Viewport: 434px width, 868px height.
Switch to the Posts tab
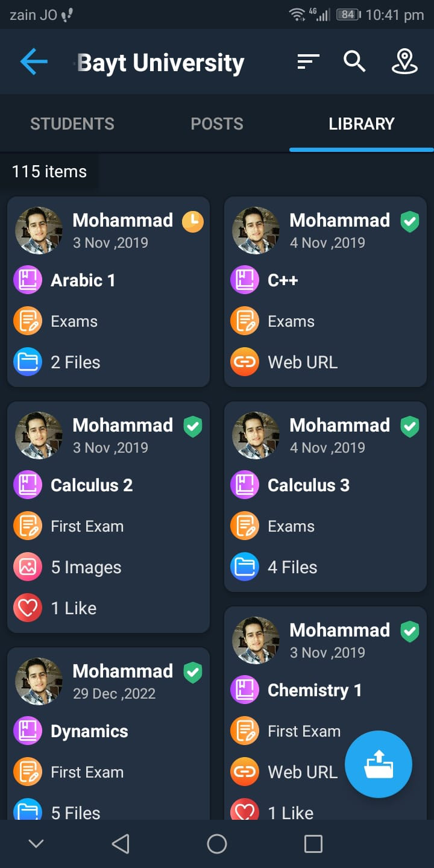coord(217,124)
